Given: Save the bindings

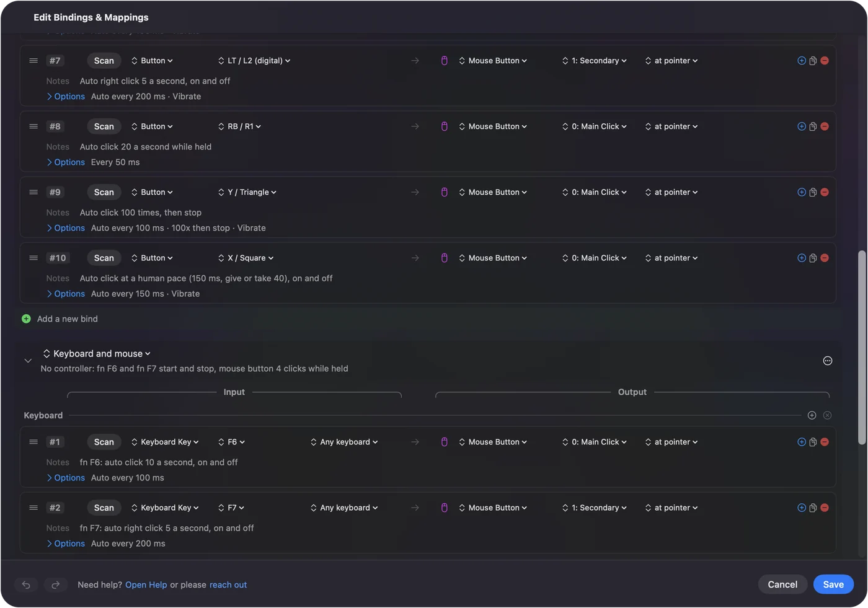Looking at the screenshot, I should [x=833, y=584].
